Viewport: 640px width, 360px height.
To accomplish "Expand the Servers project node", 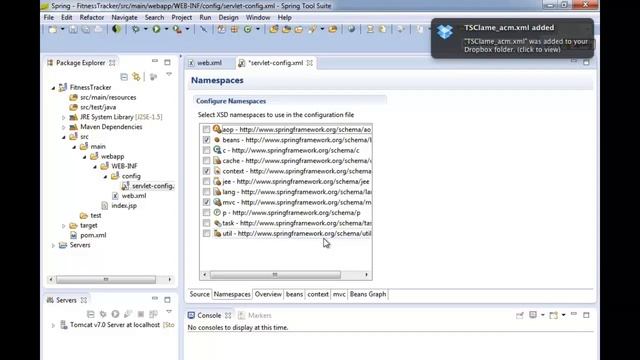I will 53,245.
